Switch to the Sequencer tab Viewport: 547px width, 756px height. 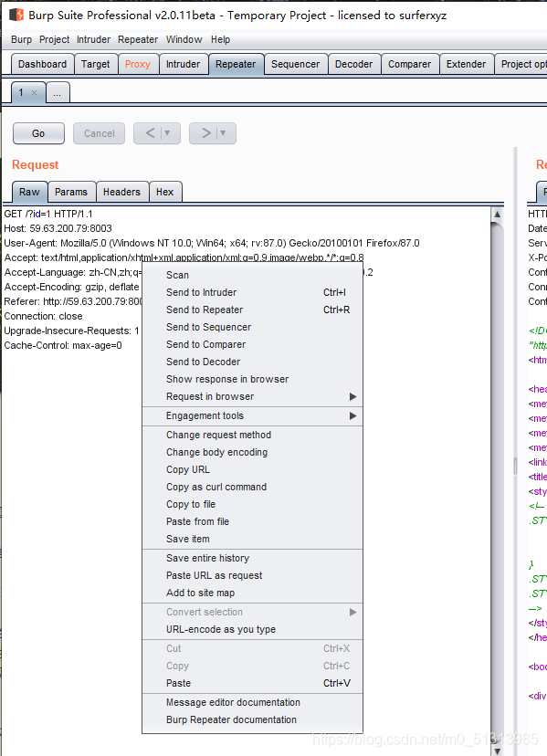tap(295, 64)
